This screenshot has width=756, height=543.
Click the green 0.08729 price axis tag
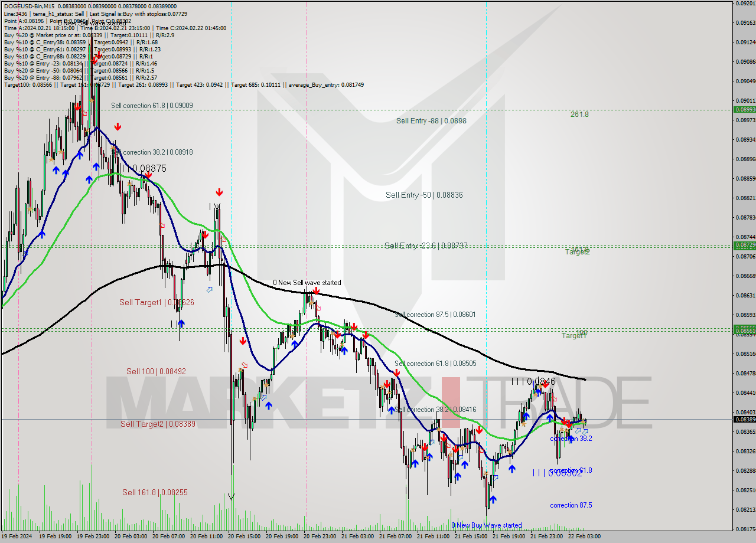744,245
